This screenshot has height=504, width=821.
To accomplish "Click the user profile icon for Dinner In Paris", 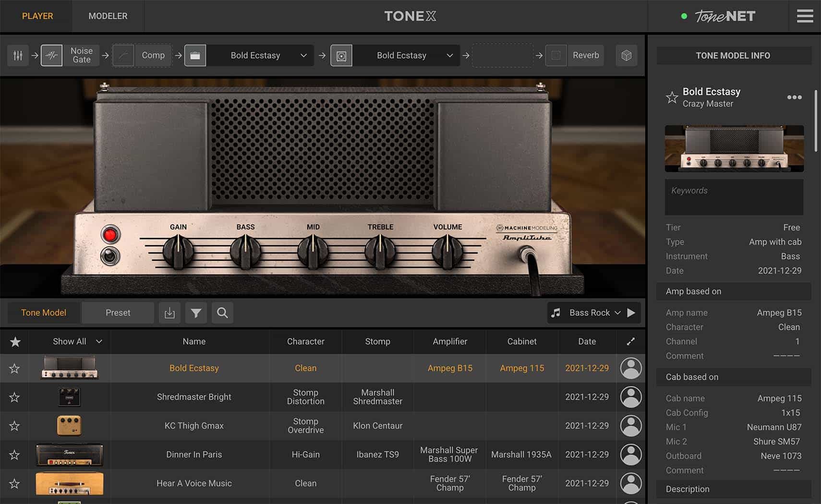I will tap(630, 455).
